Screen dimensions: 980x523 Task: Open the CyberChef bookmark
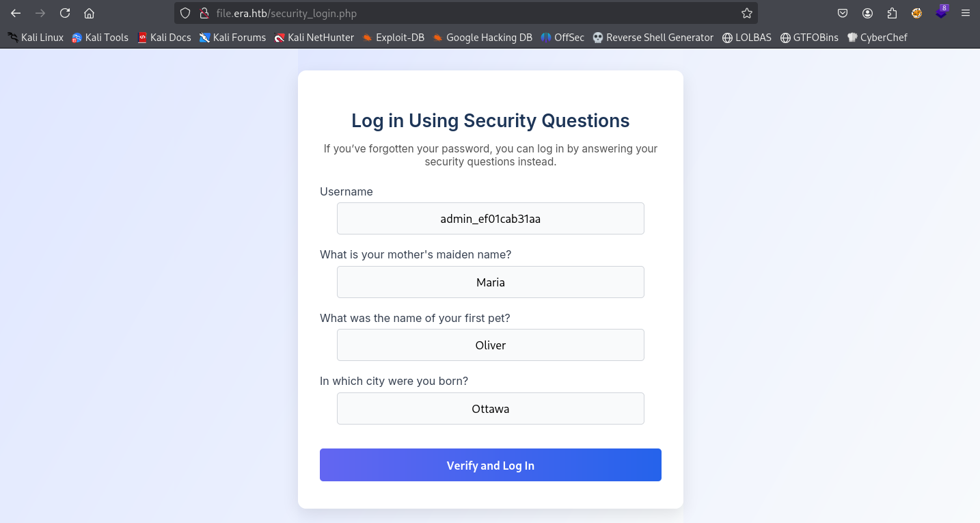(x=877, y=38)
